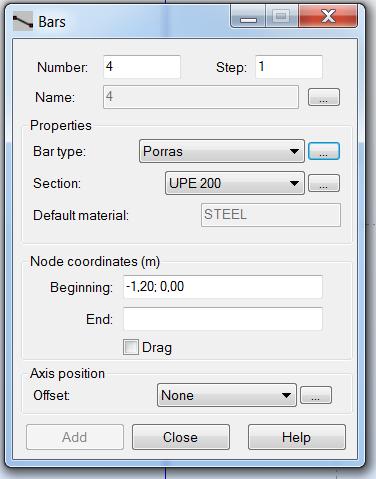Expand the Bar type Porras dropdown
Image resolution: width=376 pixels, height=479 pixels.
pyautogui.click(x=222, y=151)
